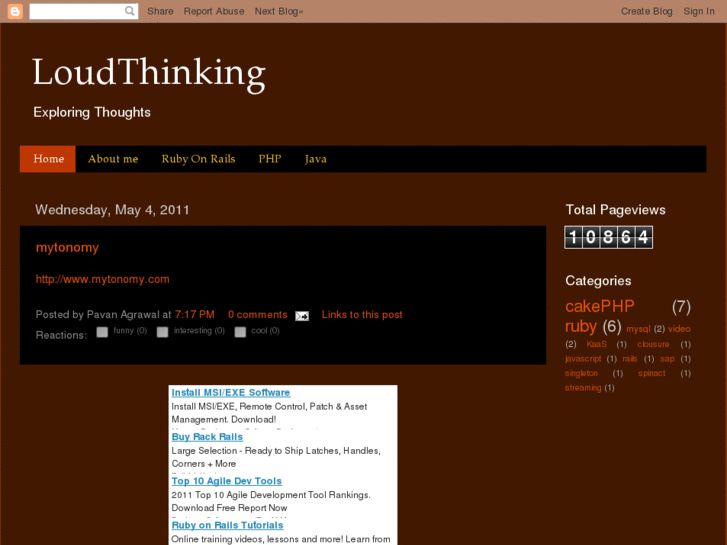Open the singleton category
Screen dimensions: 727x545
[581, 373]
